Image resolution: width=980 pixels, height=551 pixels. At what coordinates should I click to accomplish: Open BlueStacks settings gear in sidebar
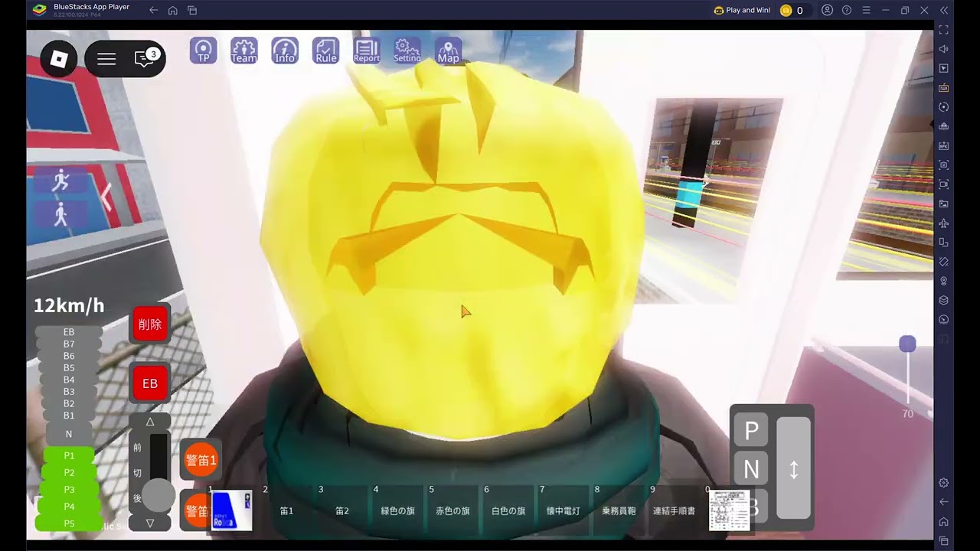tap(944, 483)
